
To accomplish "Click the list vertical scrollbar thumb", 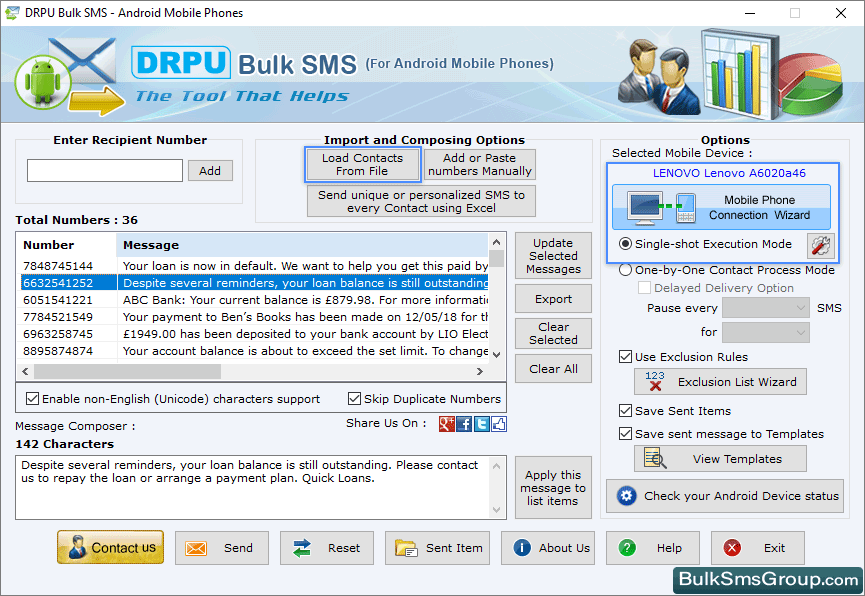I will (496, 258).
